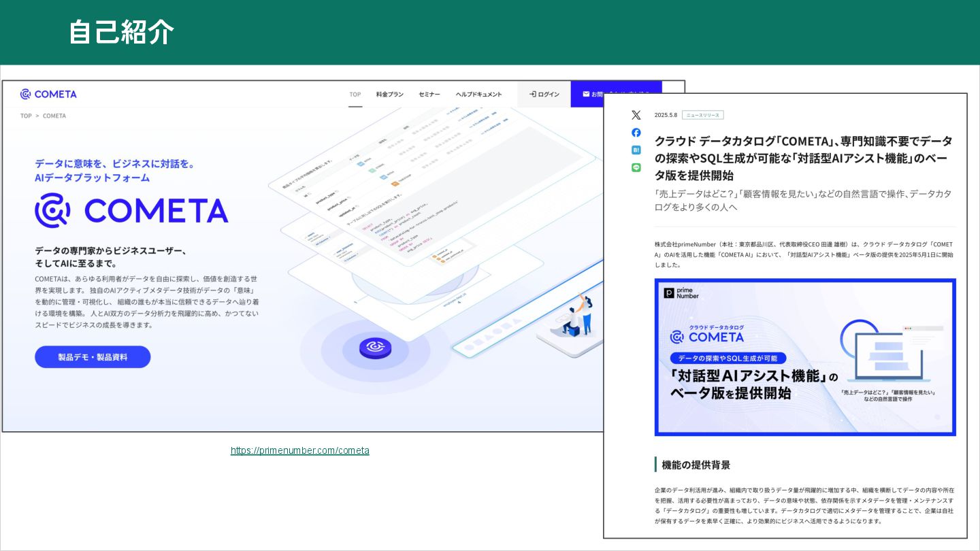This screenshot has height=551, width=980.
Task: Click the 自己紹介 slide title
Action: pos(121,32)
